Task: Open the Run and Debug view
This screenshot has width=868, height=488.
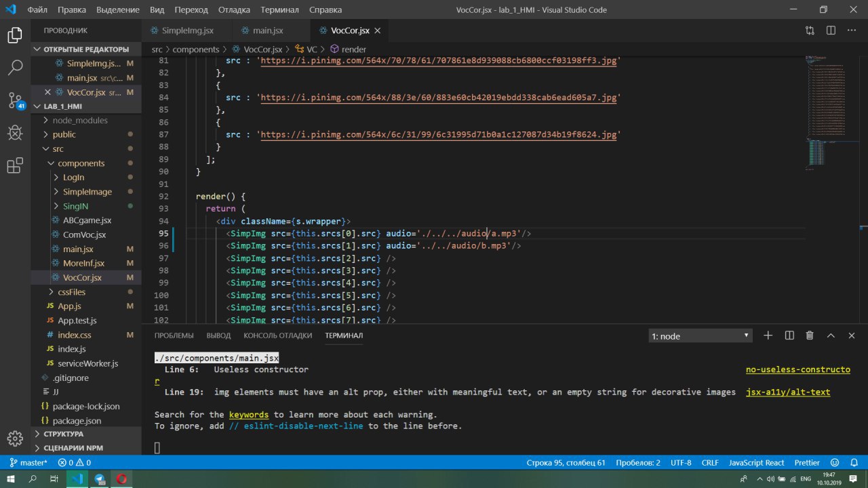Action: pos(15,133)
